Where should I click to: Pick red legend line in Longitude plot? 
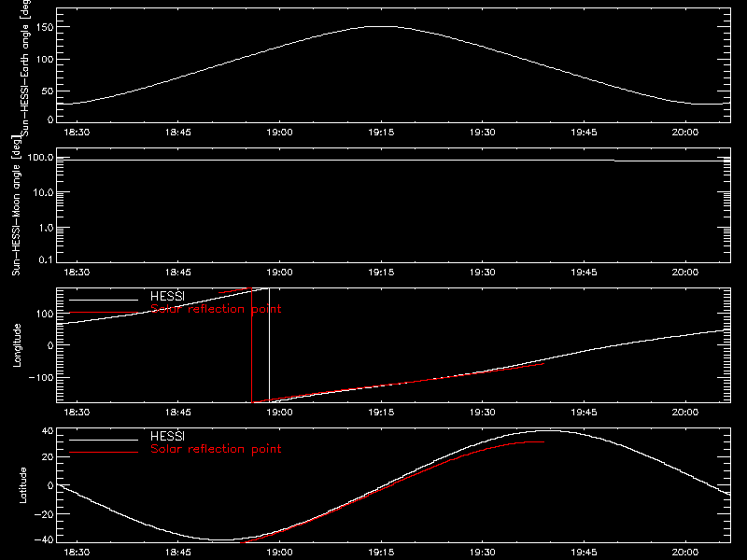tap(104, 313)
